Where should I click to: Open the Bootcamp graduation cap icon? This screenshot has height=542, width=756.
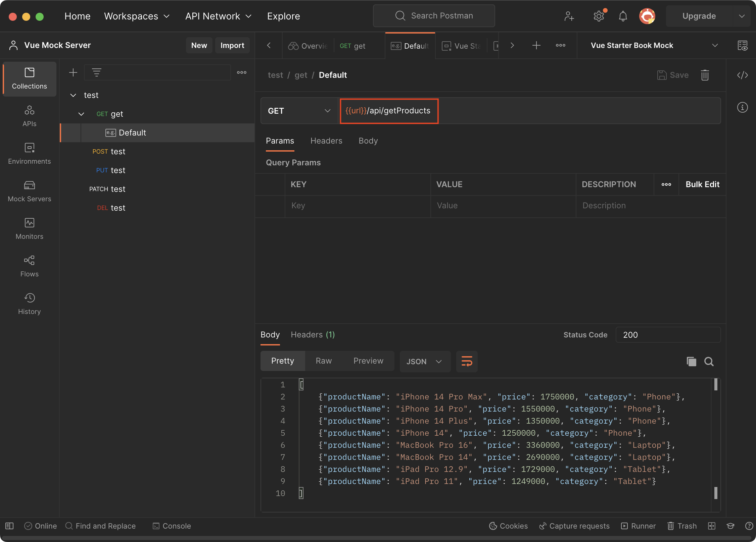730,526
